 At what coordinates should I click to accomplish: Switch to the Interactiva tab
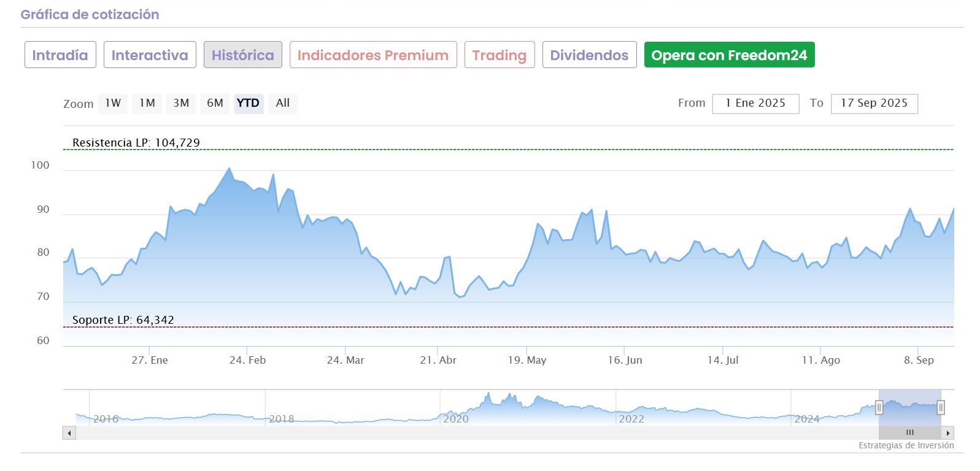[x=150, y=55]
